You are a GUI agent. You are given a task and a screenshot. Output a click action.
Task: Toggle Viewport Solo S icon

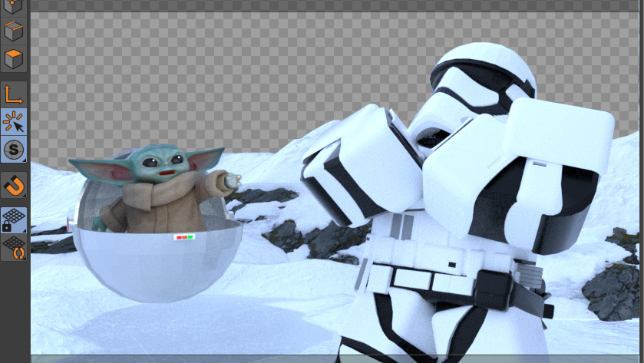tap(14, 149)
